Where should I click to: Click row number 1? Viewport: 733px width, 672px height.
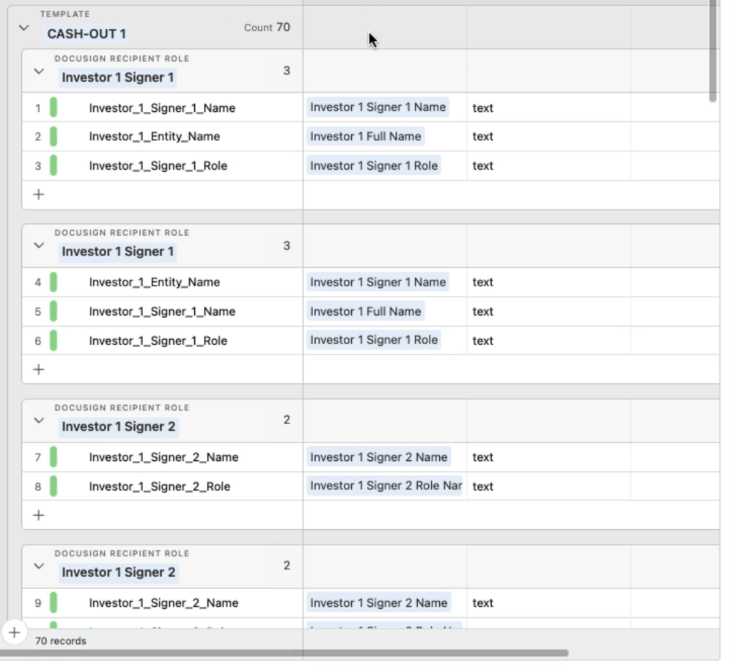pos(38,108)
